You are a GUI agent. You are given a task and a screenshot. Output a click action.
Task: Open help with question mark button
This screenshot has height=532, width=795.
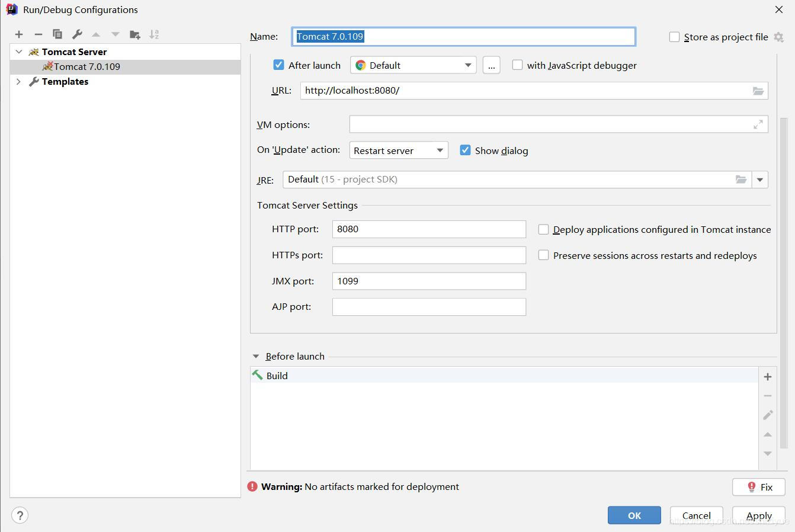(20, 515)
